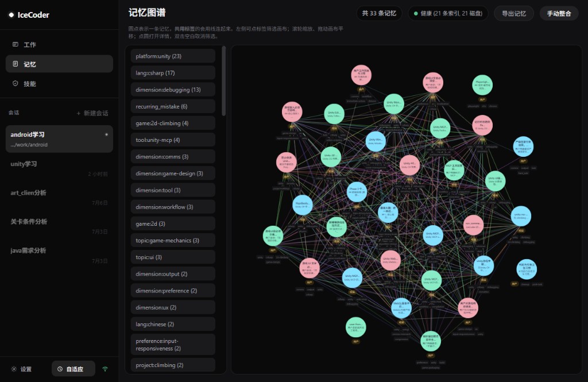Select the preference:input-responsiveness tag
Viewport: 588px width, 382px height.
pyautogui.click(x=173, y=345)
